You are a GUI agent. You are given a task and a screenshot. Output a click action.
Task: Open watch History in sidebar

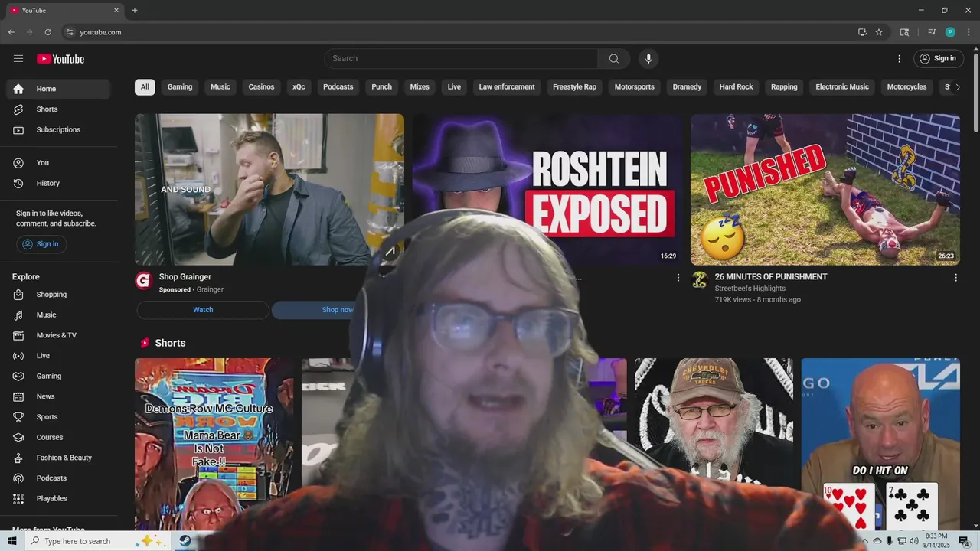[58, 184]
